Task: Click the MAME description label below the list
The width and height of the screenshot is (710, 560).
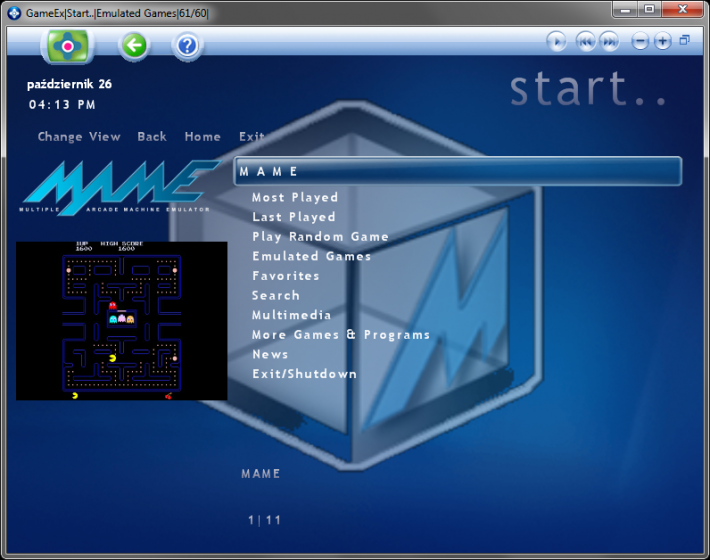Action: point(261,474)
